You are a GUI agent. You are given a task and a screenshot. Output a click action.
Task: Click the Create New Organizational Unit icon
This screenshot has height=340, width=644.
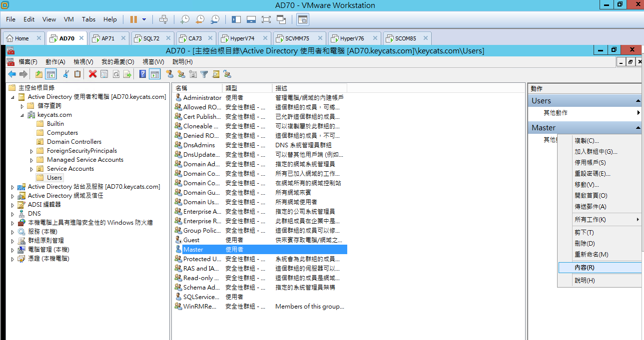[193, 74]
